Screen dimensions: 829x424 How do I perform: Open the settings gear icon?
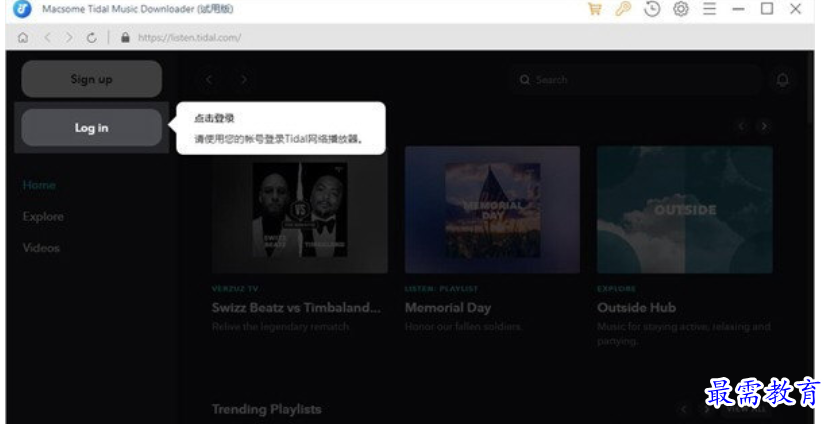pyautogui.click(x=681, y=9)
